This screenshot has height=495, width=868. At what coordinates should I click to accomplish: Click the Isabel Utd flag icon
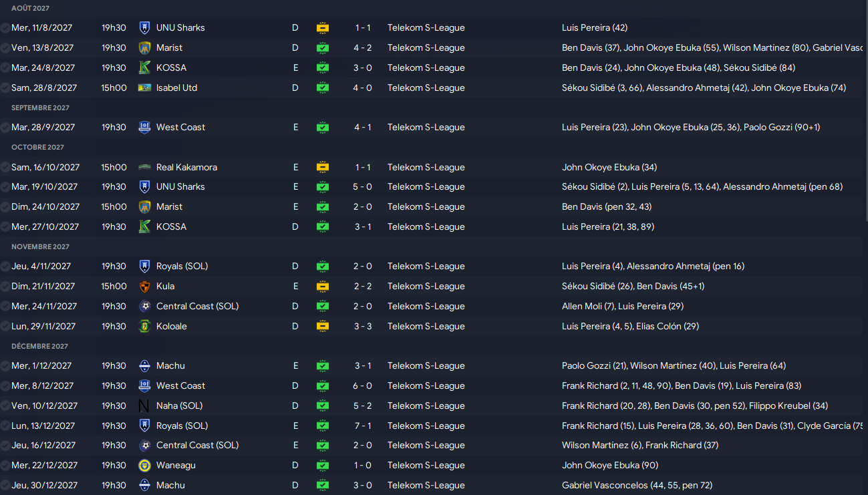tap(144, 88)
